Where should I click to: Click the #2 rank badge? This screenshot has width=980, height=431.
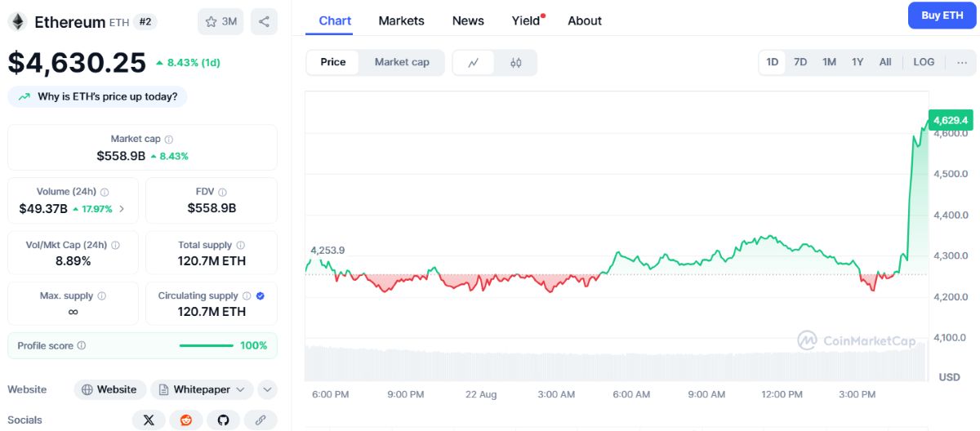pyautogui.click(x=145, y=22)
